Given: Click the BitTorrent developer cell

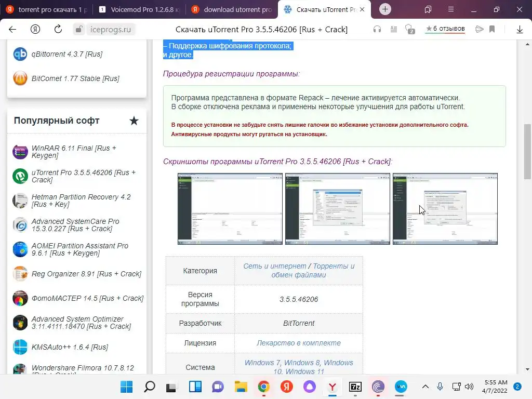Looking at the screenshot, I should coord(299,323).
